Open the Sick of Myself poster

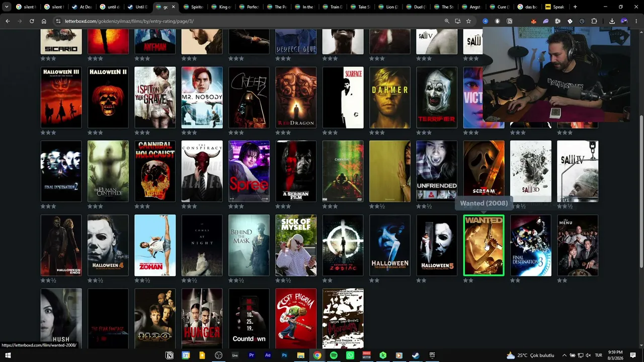pyautogui.click(x=296, y=245)
